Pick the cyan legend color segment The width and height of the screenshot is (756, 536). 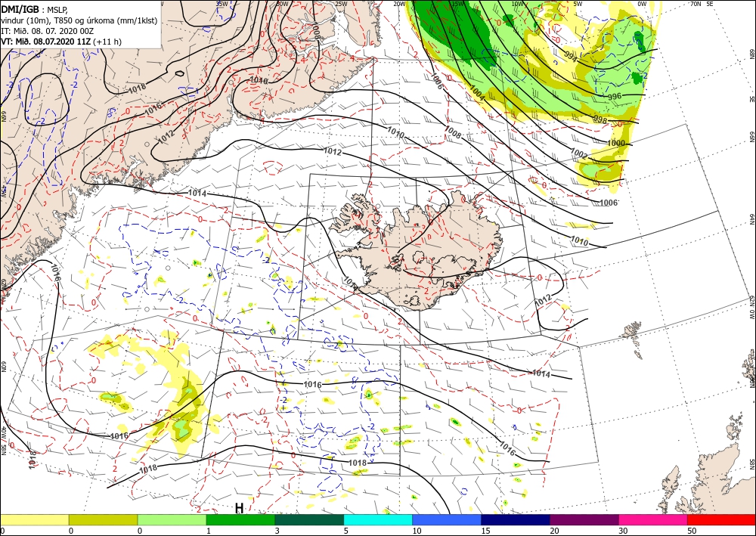(x=378, y=519)
